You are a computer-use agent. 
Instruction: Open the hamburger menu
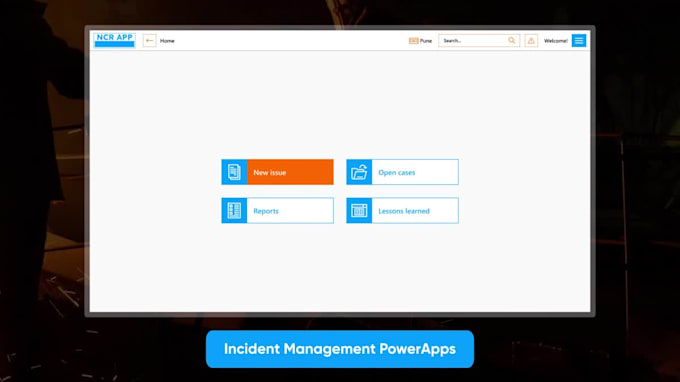579,41
